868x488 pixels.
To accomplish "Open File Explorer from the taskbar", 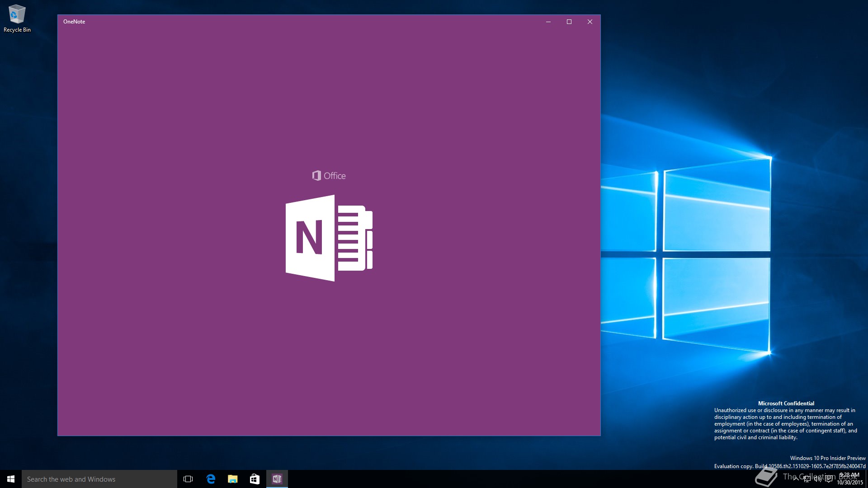I will (233, 479).
